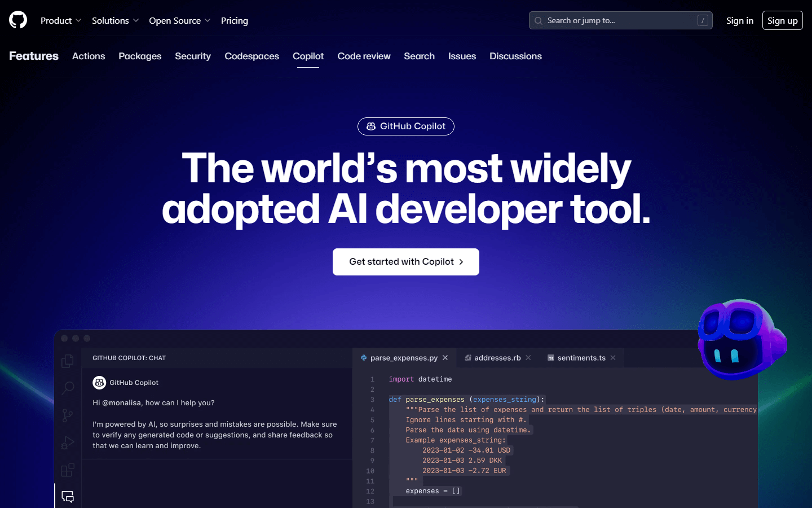
Task: Click the Python file icon on parse_expenses.py tab
Action: click(364, 358)
